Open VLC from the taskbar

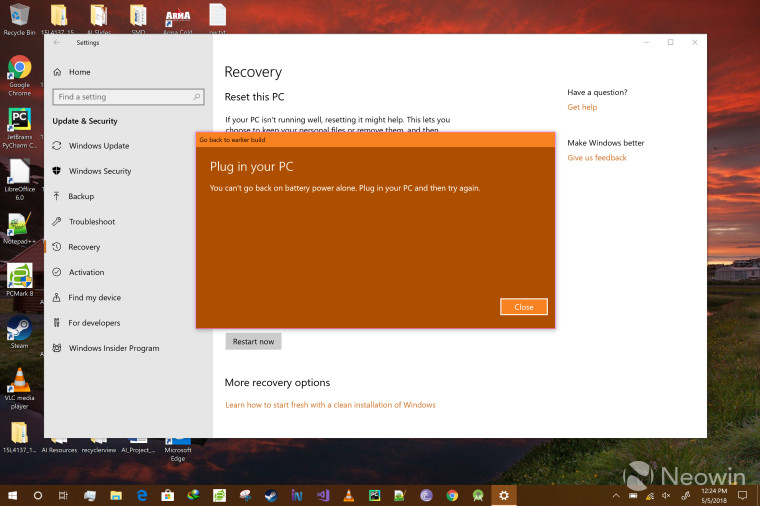click(348, 495)
